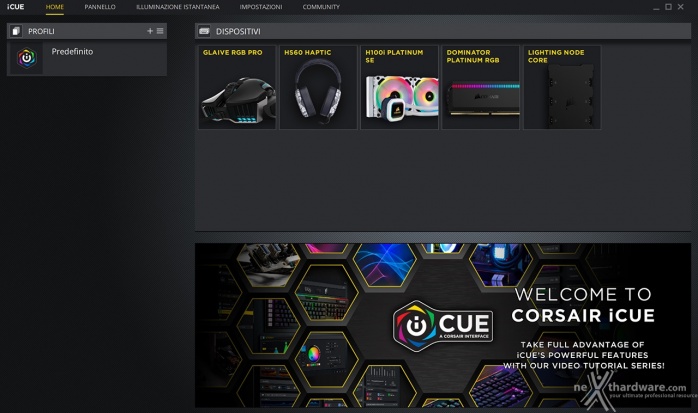
Task: Click the iCUE logo in banner
Action: tap(443, 326)
